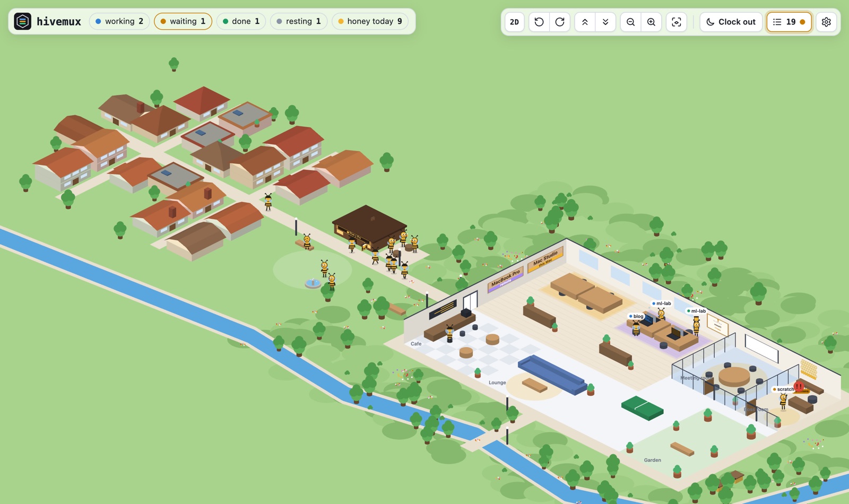Click the Cafe area label
Image resolution: width=849 pixels, height=504 pixels.
point(416,344)
